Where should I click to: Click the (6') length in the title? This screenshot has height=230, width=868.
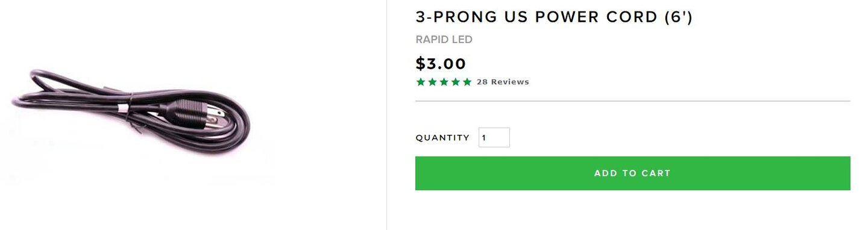(679, 17)
